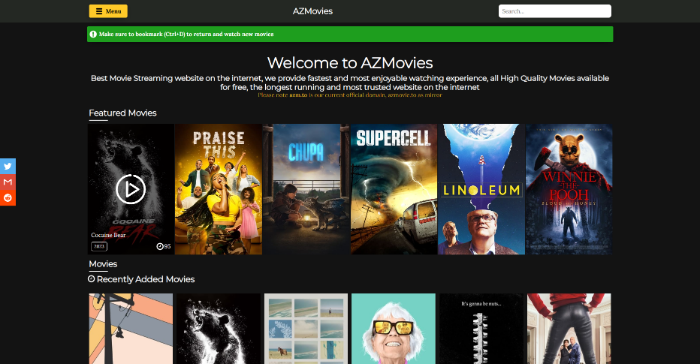Click the Cocaine Bear title caption
Screen dimensions: 700x364
108,235
